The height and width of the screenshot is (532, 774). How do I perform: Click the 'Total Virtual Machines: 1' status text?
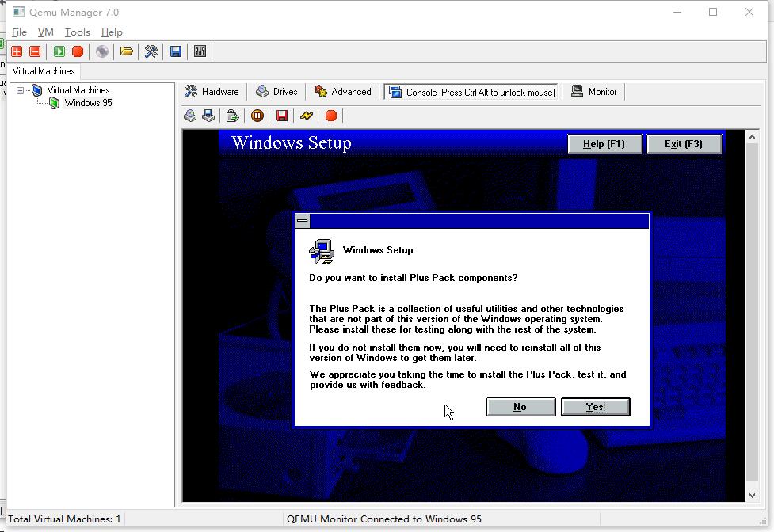(64, 519)
